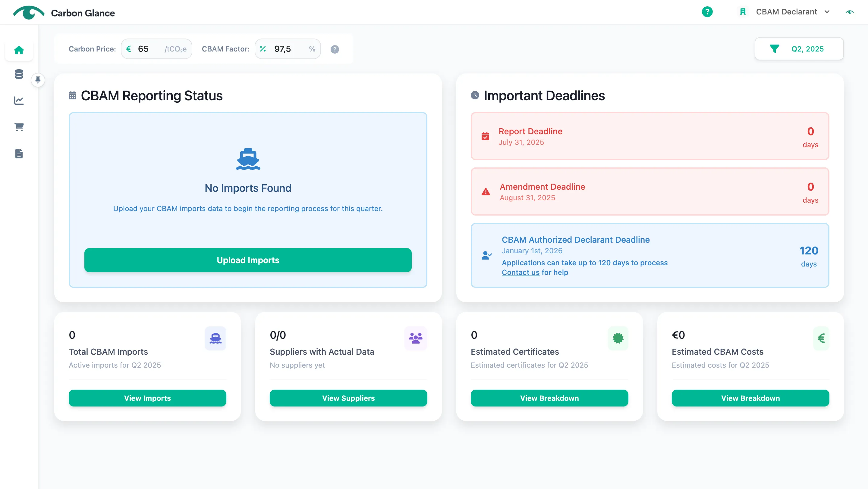Click the View Imports button

(147, 398)
